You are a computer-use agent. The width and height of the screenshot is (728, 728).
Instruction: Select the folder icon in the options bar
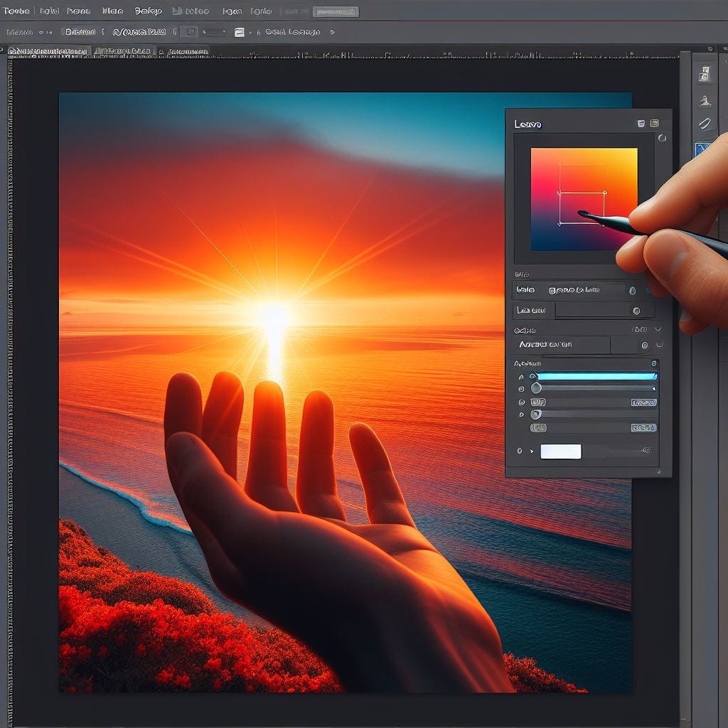(x=237, y=32)
